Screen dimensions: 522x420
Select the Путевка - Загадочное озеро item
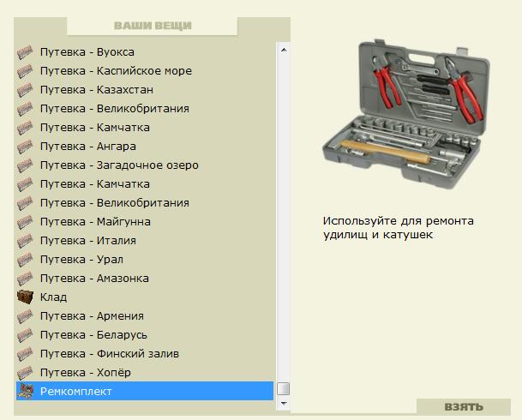tap(145, 165)
